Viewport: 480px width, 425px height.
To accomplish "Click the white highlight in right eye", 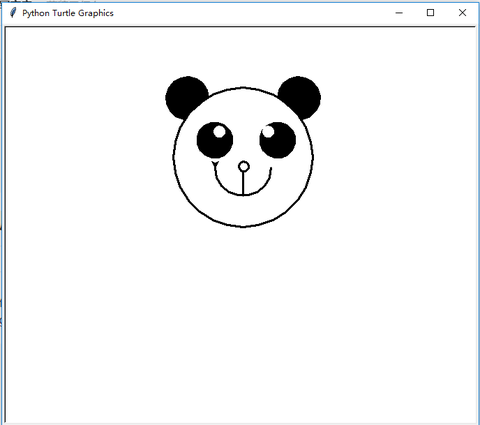I will click(x=268, y=131).
